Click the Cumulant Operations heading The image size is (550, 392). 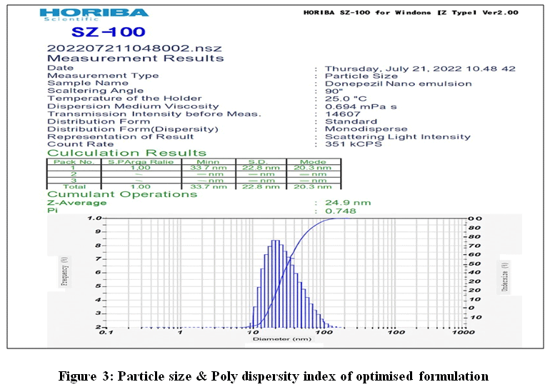click(121, 194)
